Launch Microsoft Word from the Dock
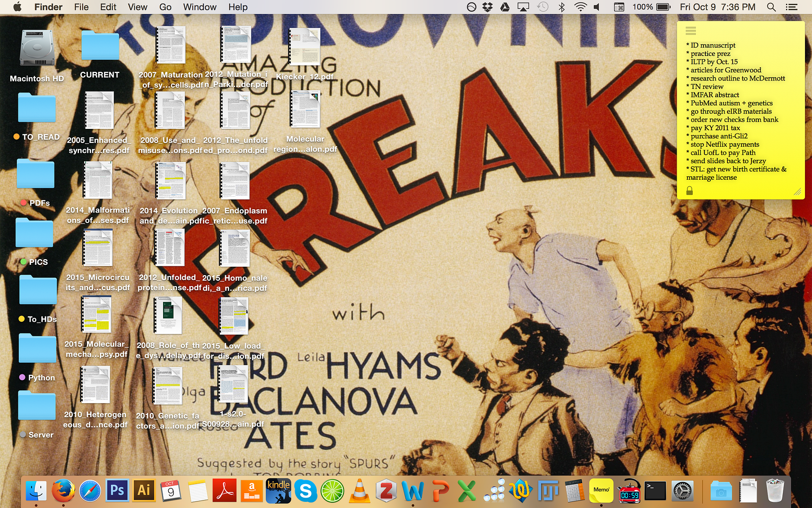 [413, 492]
